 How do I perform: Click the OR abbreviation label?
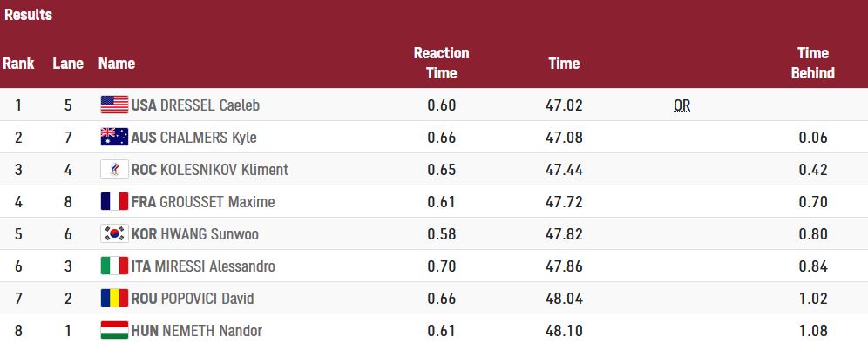coord(682,105)
